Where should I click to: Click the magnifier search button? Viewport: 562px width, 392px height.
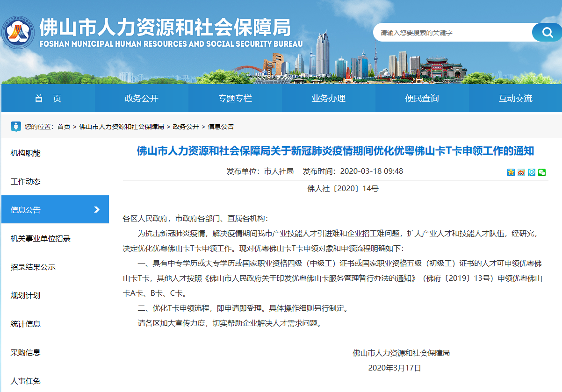point(547,32)
